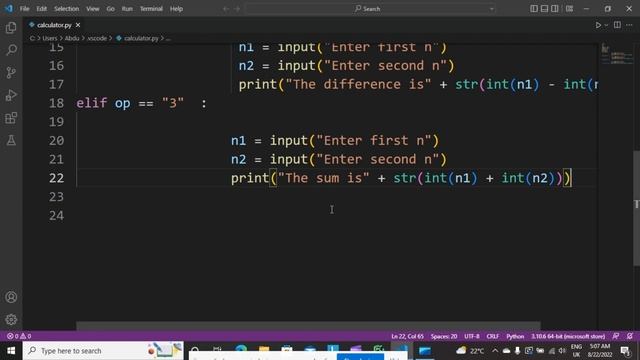Open the Accounts menu icon
This screenshot has height=360, width=640.
11,297
